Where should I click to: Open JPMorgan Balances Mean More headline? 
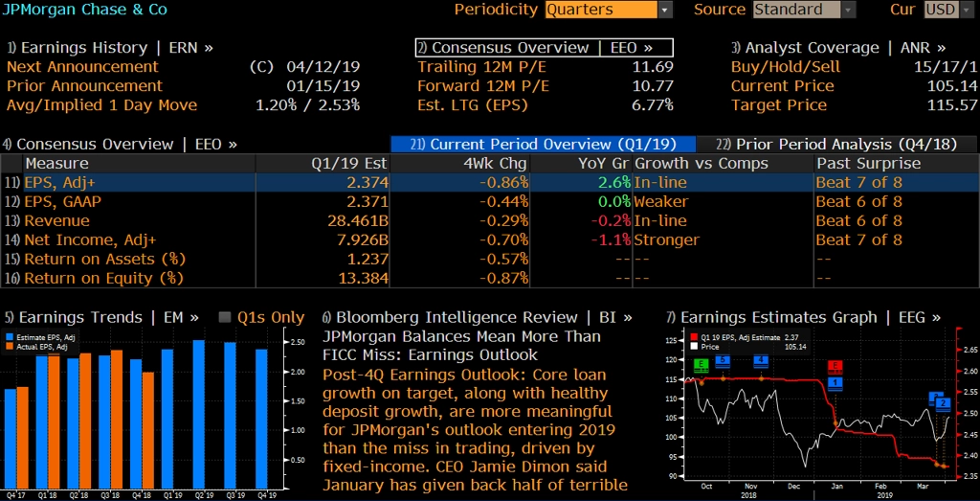point(462,346)
